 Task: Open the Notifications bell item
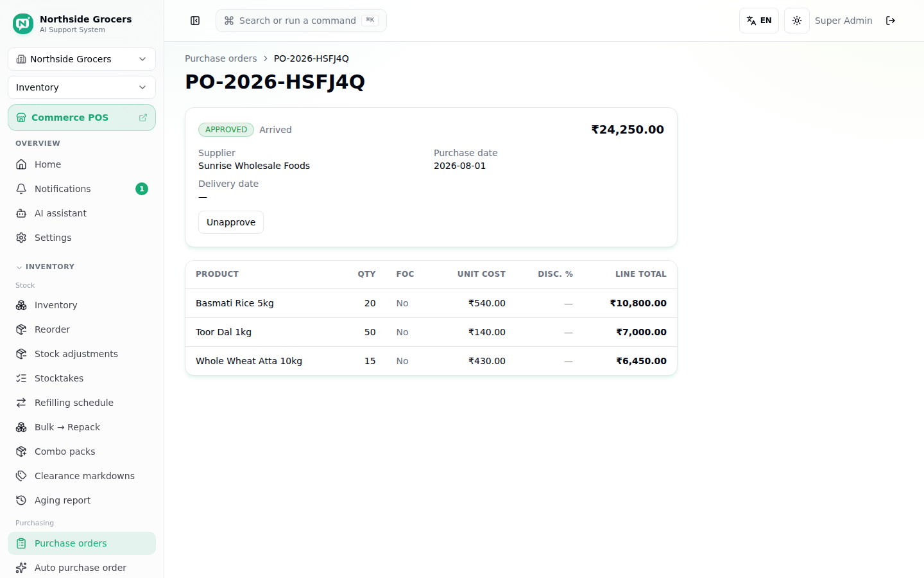click(x=81, y=189)
